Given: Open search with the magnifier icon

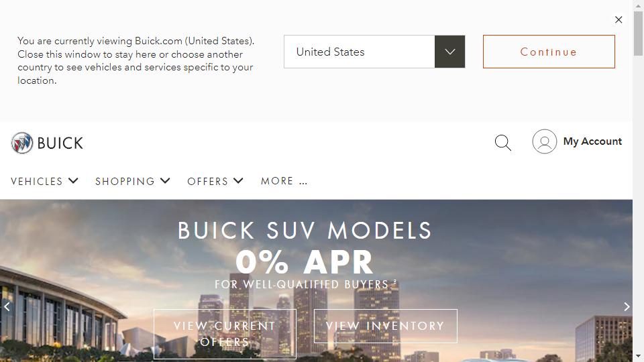Looking at the screenshot, I should point(502,142).
